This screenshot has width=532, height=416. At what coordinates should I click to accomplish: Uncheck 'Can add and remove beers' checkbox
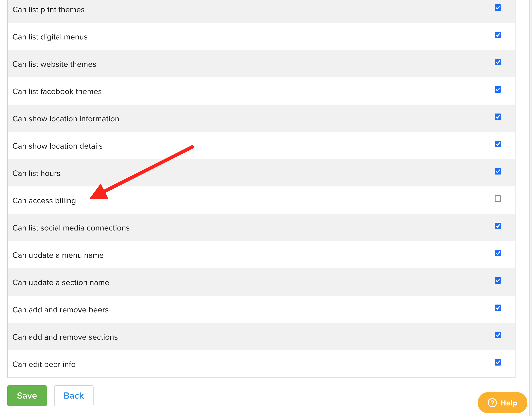(x=498, y=308)
